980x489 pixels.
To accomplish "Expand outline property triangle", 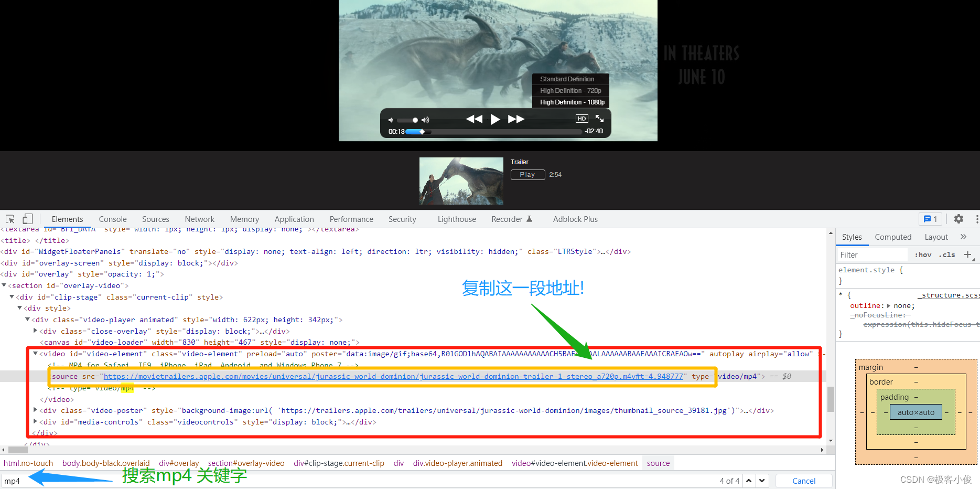I will coord(889,305).
